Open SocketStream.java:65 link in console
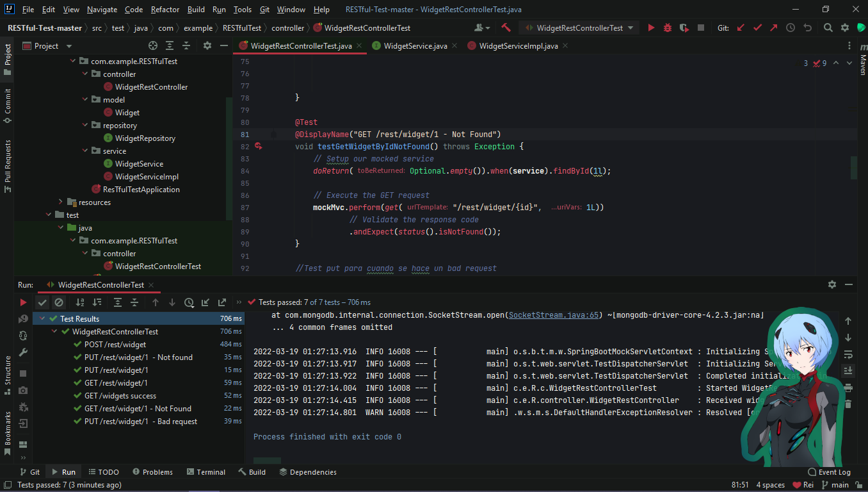The height and width of the screenshot is (492, 868). pos(555,315)
